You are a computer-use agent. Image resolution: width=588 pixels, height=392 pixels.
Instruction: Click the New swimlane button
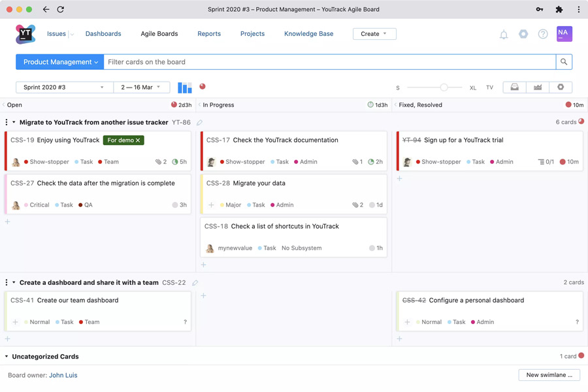pyautogui.click(x=549, y=375)
